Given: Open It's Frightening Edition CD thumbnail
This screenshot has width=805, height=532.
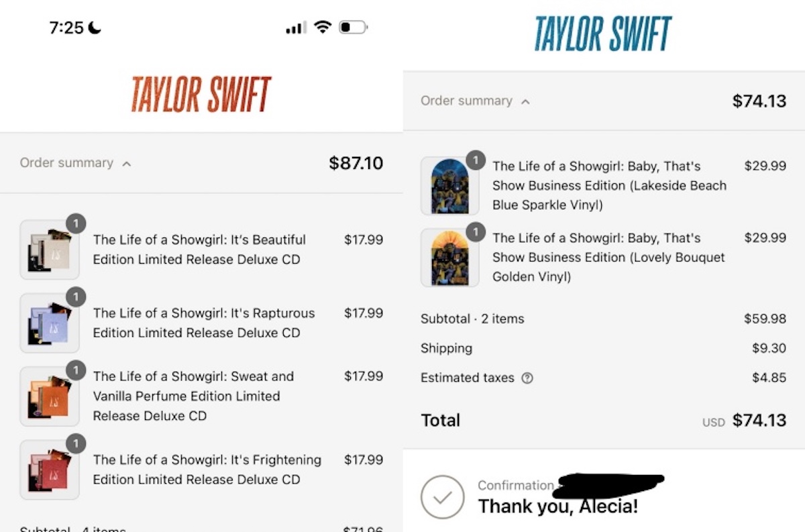Looking at the screenshot, I should pyautogui.click(x=50, y=470).
